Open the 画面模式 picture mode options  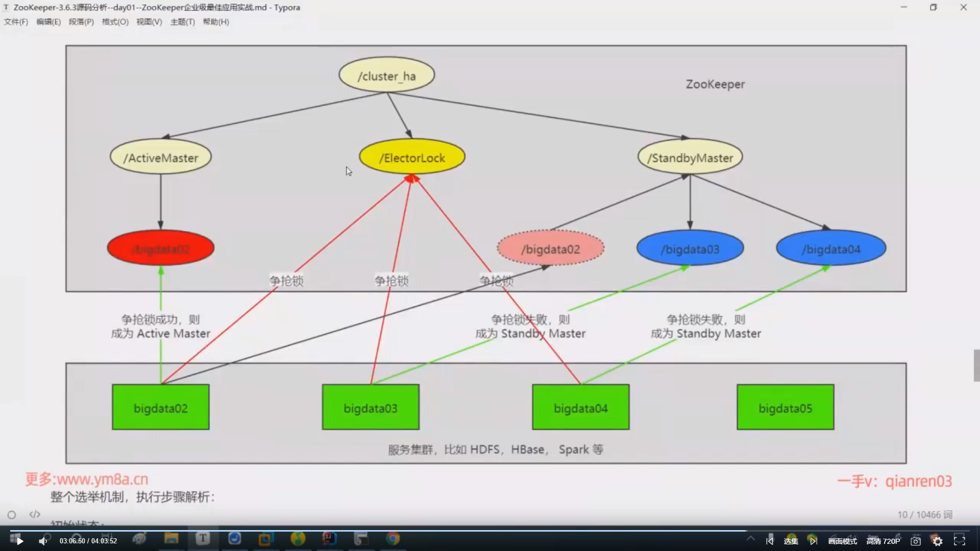click(842, 541)
